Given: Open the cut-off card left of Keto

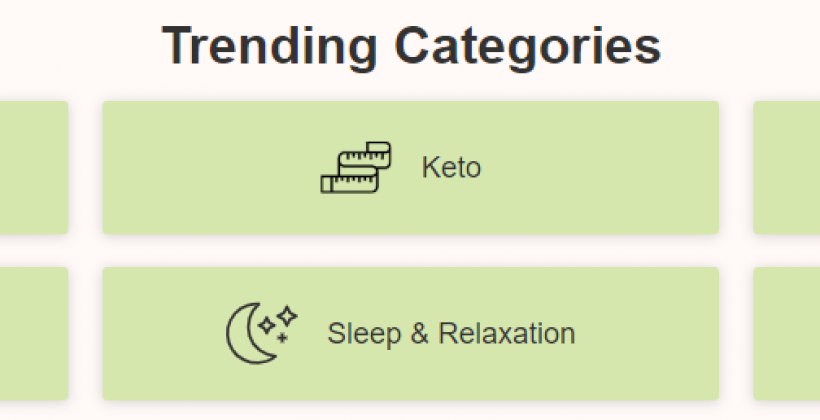Looking at the screenshot, I should pos(34,167).
